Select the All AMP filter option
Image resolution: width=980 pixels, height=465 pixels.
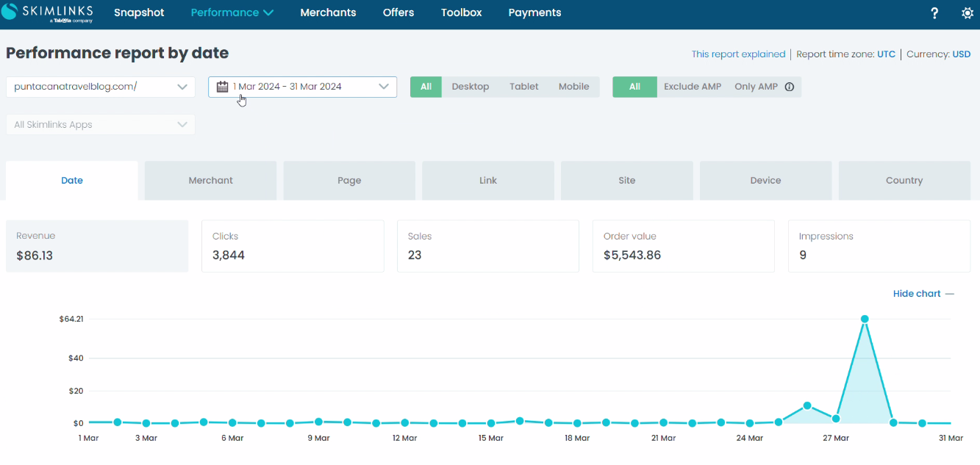tap(634, 87)
